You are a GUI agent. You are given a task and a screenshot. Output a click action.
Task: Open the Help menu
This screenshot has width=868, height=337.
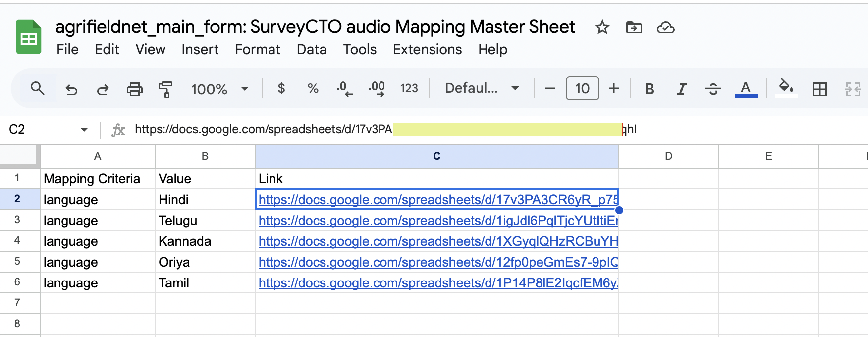[x=492, y=49]
